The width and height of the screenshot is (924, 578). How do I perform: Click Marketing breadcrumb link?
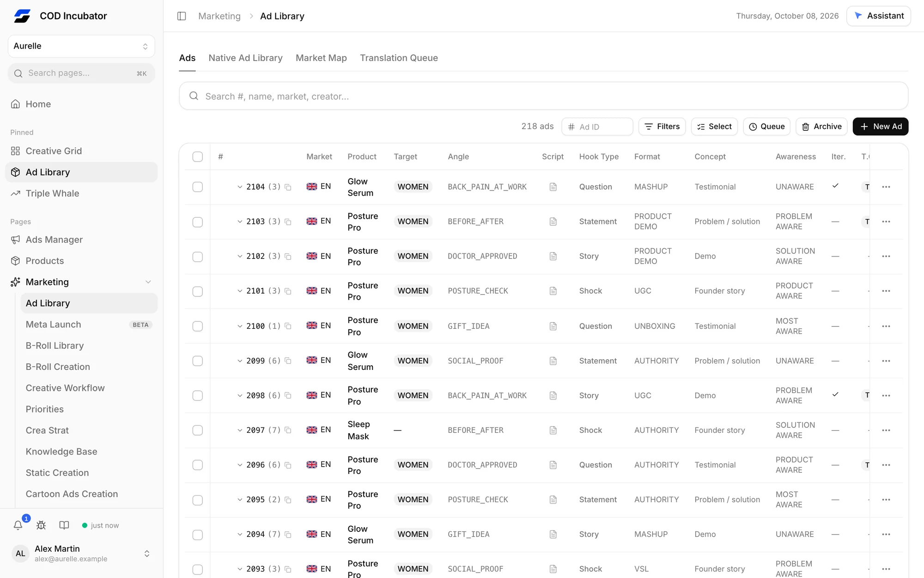click(219, 16)
